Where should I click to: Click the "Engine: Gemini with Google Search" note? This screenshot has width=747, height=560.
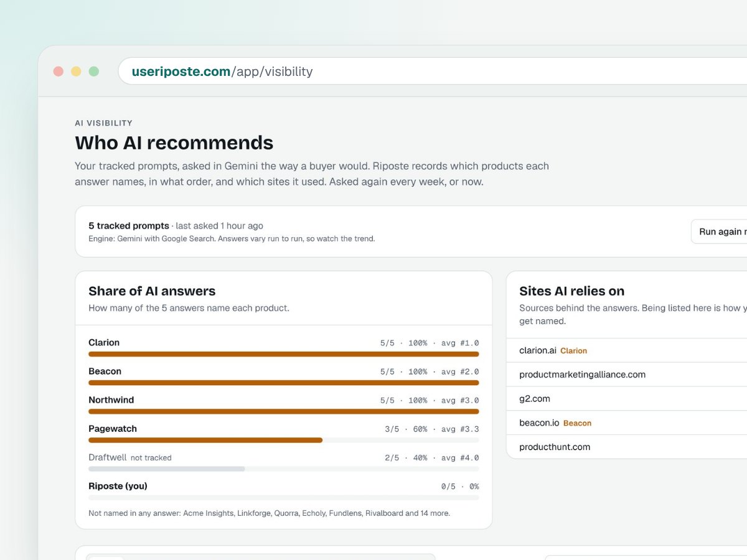[x=232, y=238]
